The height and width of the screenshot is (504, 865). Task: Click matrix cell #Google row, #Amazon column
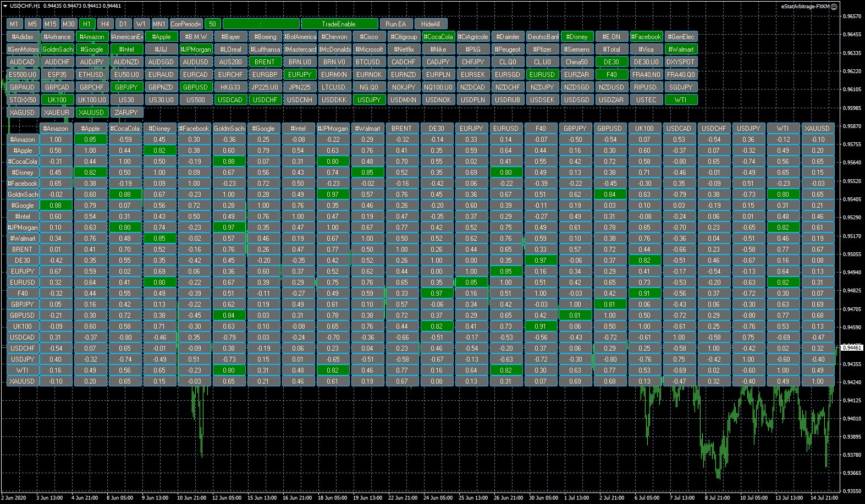click(x=56, y=206)
